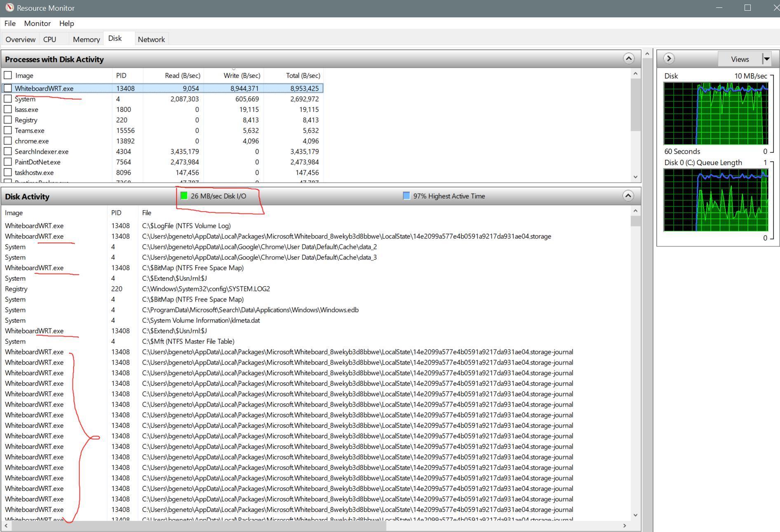Select the Cache\data_3 file row
This screenshot has width=780, height=532.
coord(316,257)
